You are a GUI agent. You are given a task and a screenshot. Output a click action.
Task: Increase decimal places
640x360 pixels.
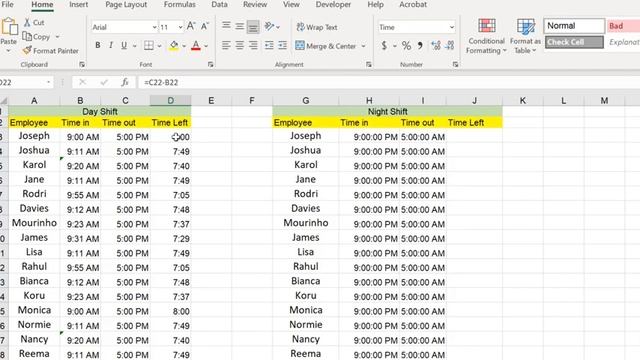pos(436,45)
